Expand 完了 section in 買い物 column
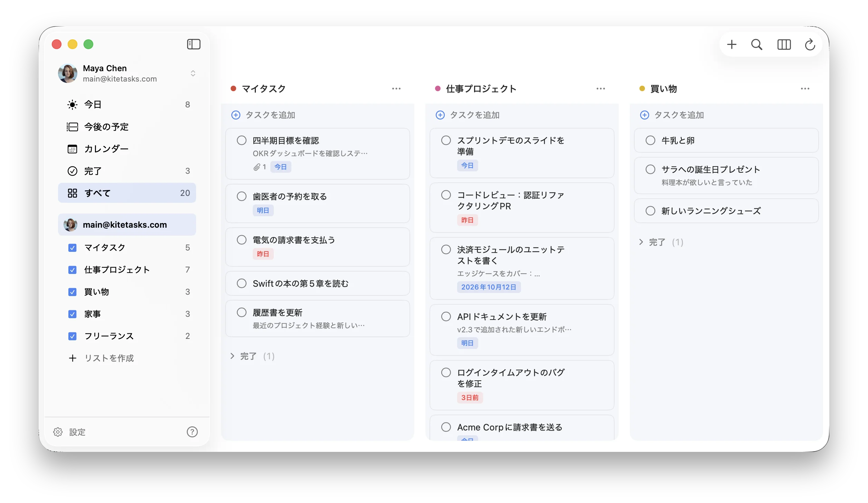868x503 pixels. (x=641, y=242)
